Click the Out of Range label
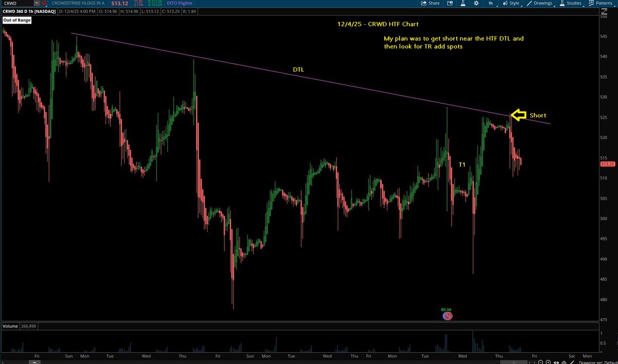The height and width of the screenshot is (364, 618). pos(17,20)
